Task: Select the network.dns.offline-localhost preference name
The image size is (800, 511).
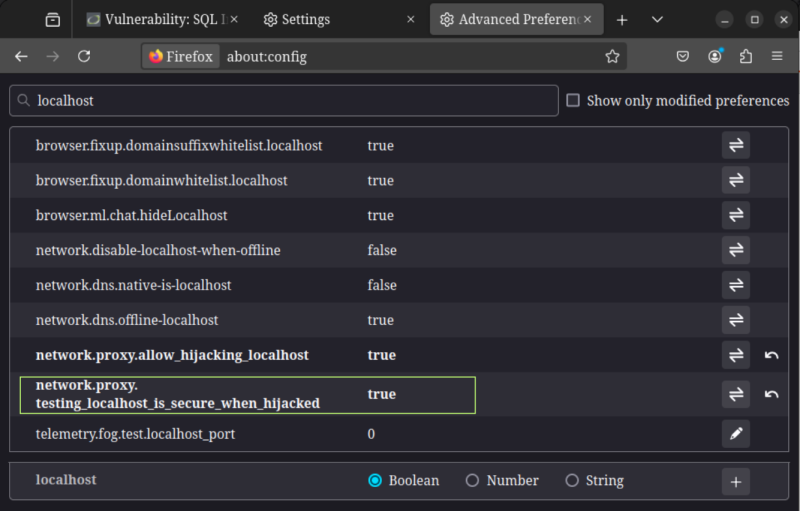Action: (127, 320)
